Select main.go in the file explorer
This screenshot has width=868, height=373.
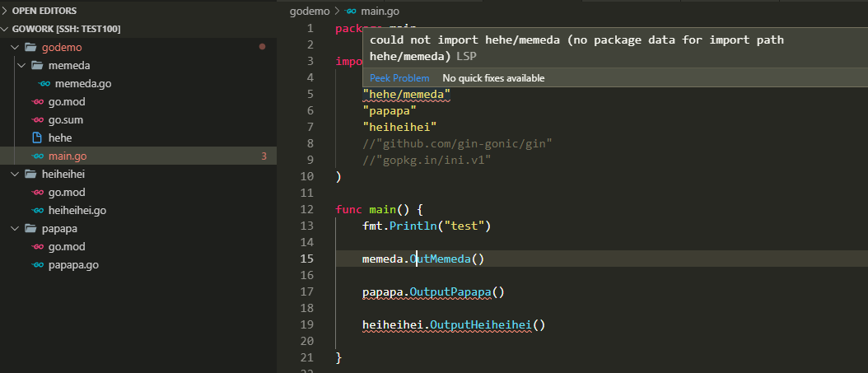pyautogui.click(x=68, y=156)
